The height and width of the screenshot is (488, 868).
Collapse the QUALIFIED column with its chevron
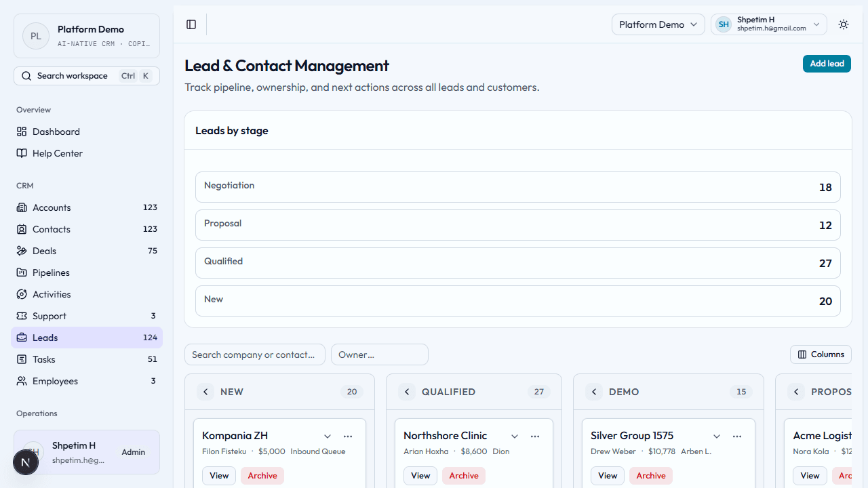407,392
